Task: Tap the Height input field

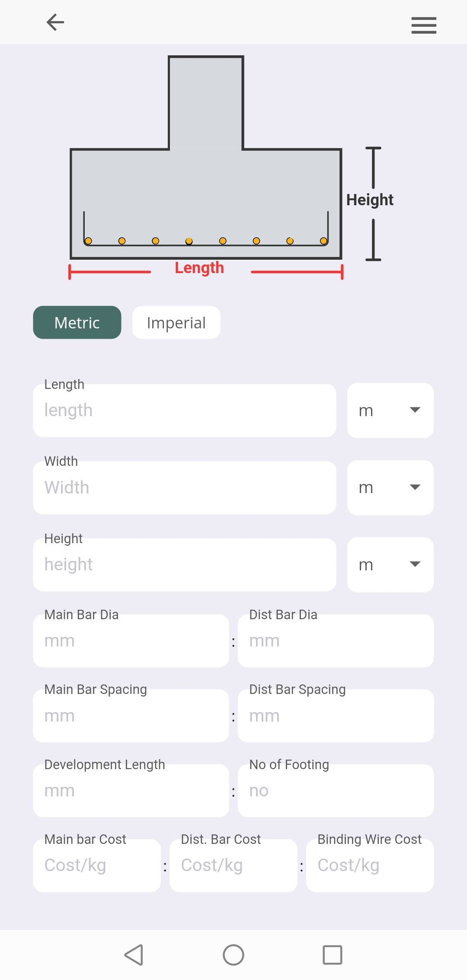Action: pos(185,565)
